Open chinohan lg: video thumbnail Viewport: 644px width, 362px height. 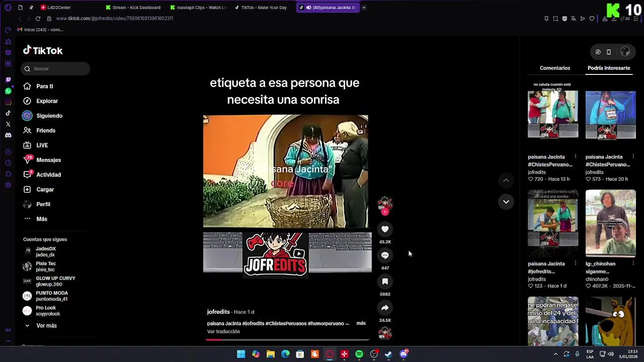tap(610, 223)
